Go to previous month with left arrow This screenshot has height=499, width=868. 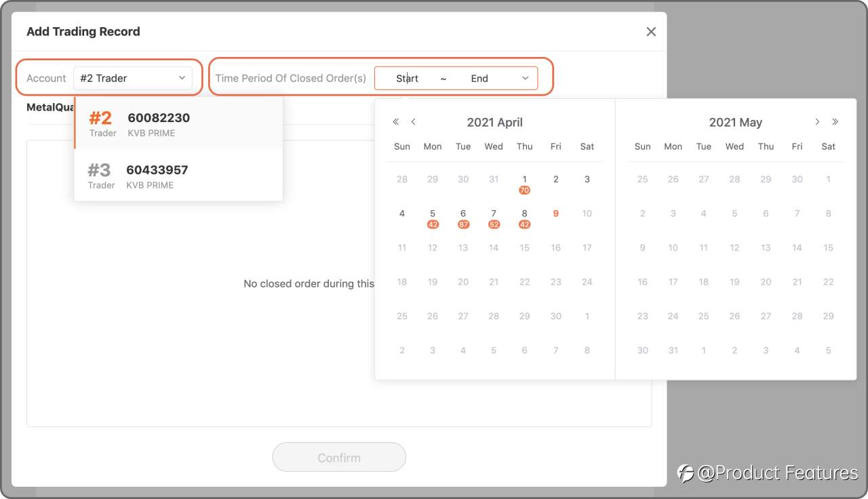[414, 122]
